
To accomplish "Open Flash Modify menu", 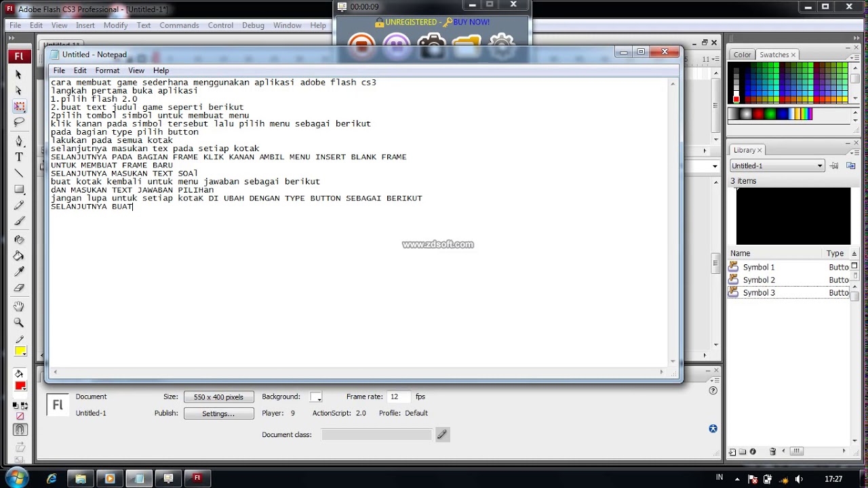I will pos(115,25).
